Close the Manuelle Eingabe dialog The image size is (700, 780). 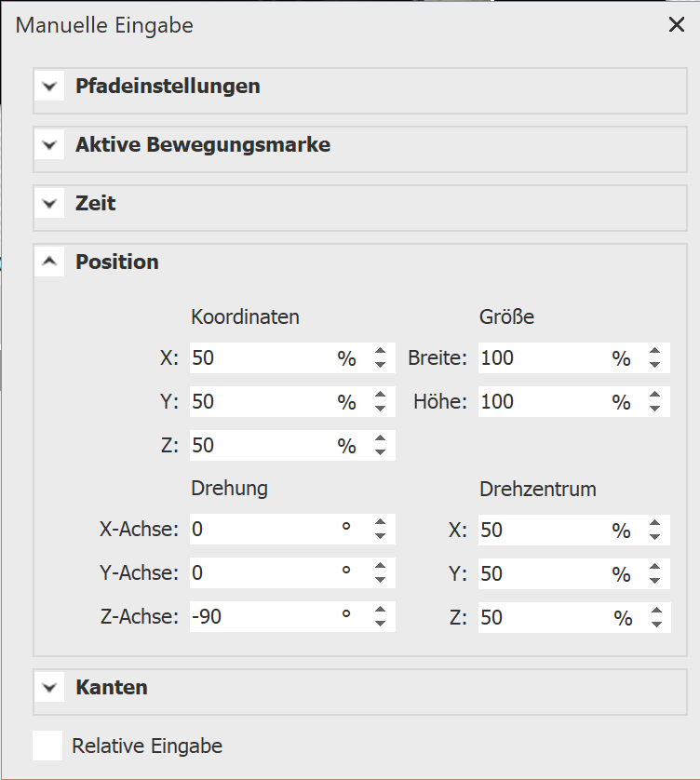click(677, 25)
